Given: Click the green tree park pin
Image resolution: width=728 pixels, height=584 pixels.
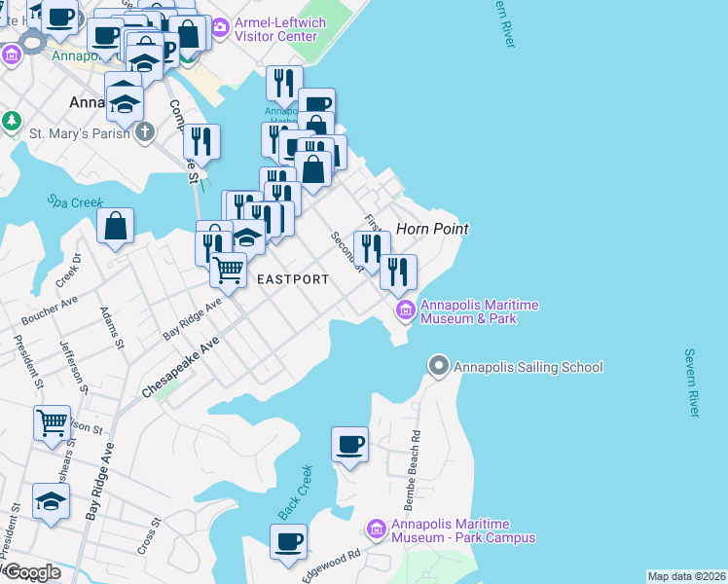Looking at the screenshot, I should (x=12, y=122).
